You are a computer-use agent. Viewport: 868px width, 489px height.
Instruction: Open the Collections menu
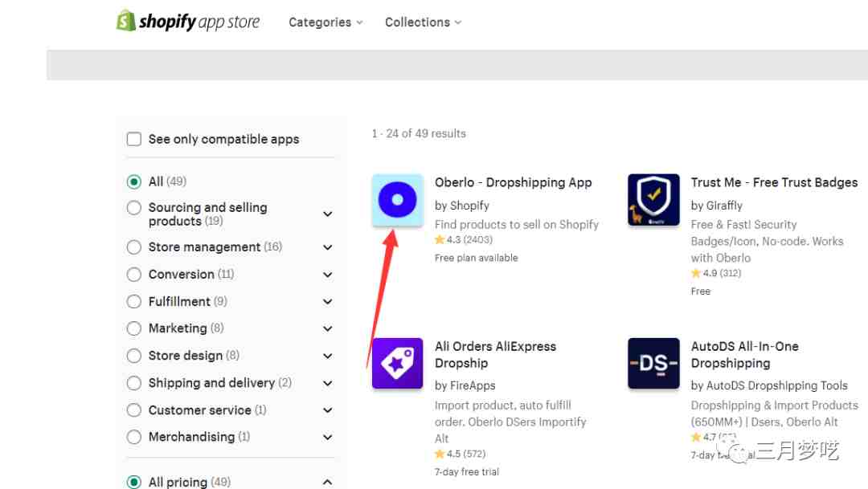pos(423,22)
